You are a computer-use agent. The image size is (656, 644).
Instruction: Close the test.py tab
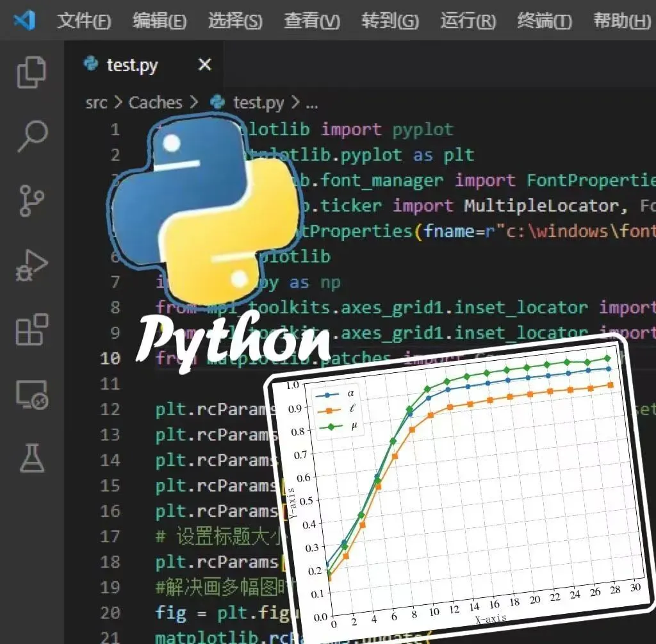[x=204, y=65]
